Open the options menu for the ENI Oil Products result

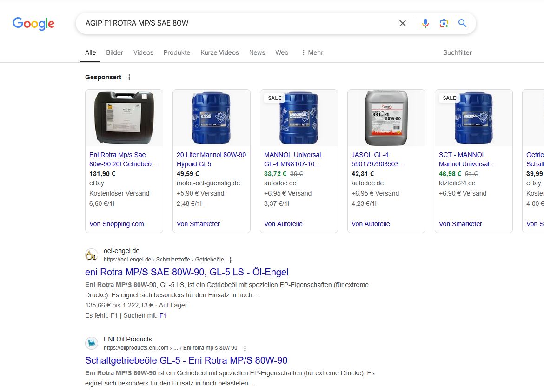(x=245, y=348)
